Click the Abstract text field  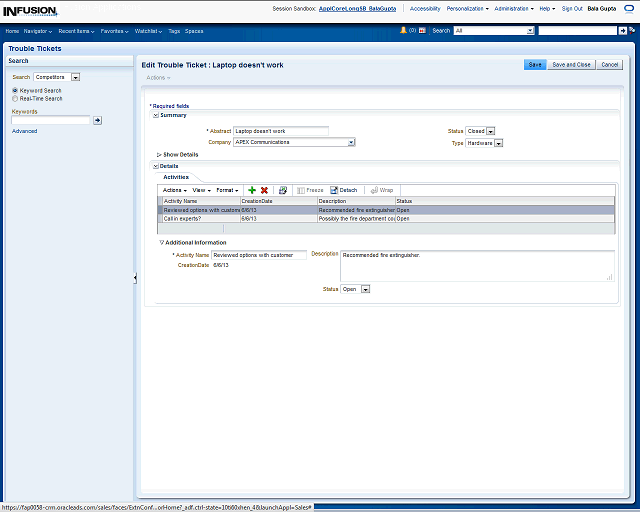point(280,131)
